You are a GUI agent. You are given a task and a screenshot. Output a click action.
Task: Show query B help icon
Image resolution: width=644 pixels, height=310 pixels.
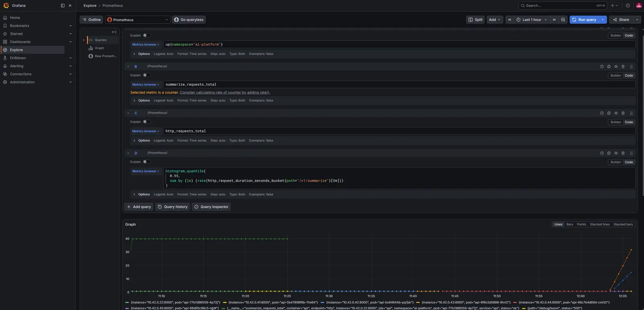[x=602, y=66]
